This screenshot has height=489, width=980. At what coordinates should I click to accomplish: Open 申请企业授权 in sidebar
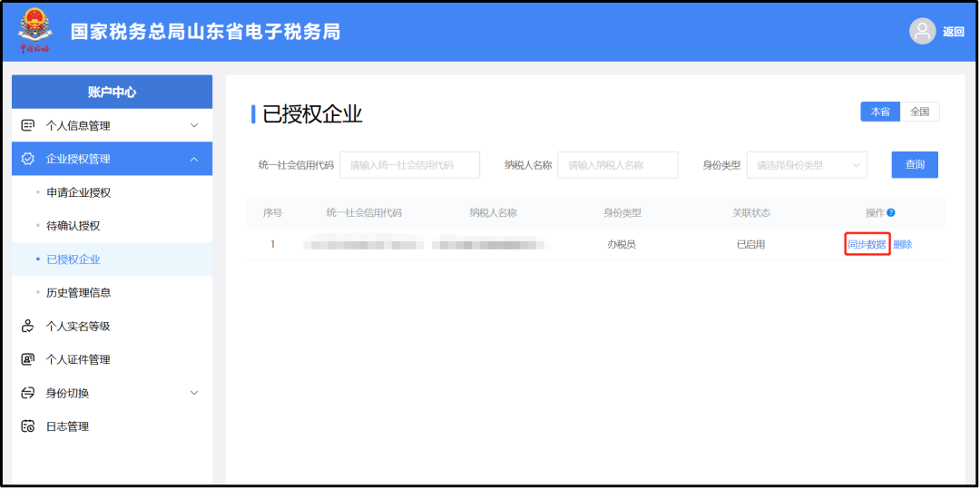click(78, 192)
